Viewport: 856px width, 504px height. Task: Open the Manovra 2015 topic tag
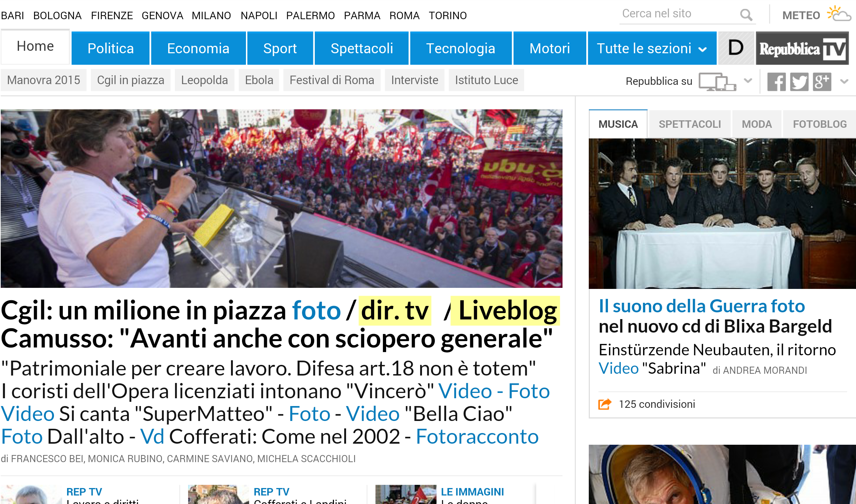pos(44,80)
